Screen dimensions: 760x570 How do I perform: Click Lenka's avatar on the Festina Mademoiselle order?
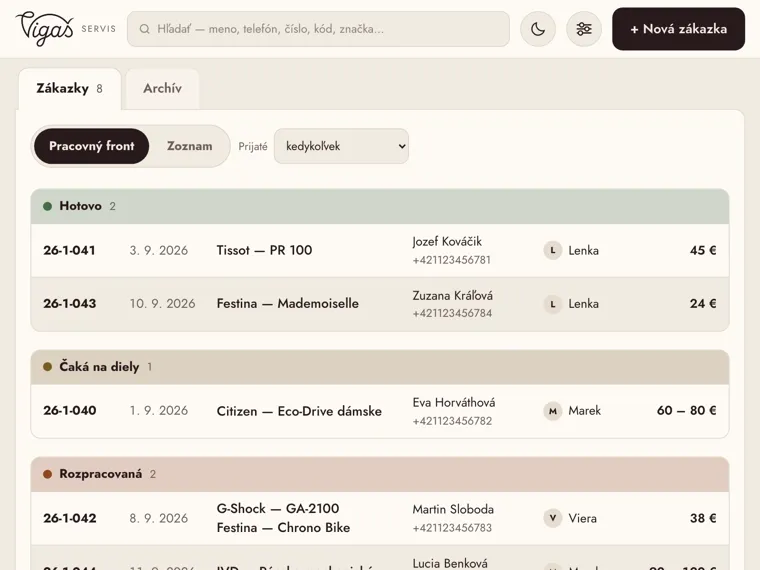pyautogui.click(x=553, y=304)
